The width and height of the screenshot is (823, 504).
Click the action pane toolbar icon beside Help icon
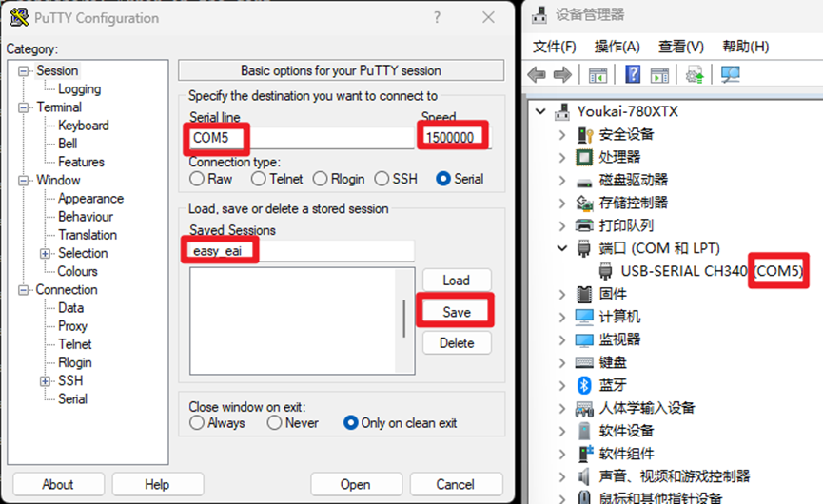[659, 75]
